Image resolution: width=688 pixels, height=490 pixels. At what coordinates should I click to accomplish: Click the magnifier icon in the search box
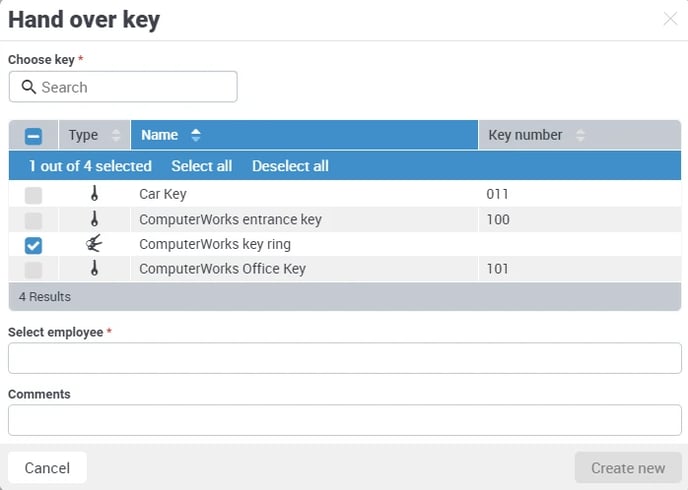pos(29,87)
